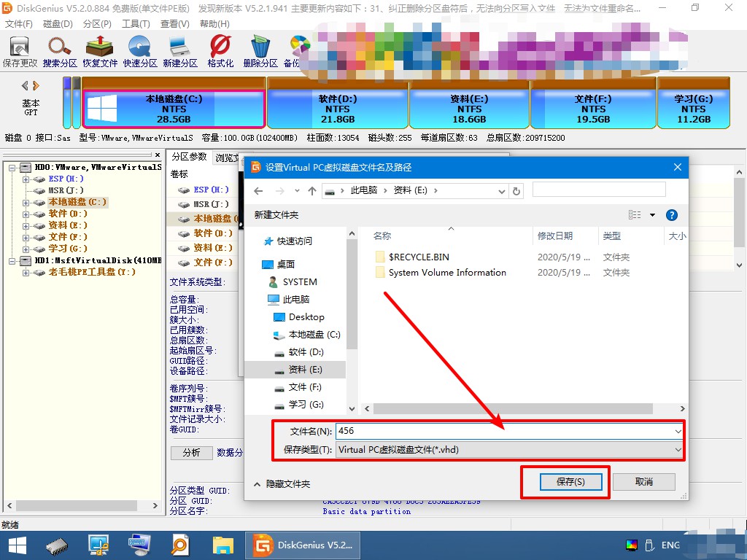Click the 保存(S) button
The image size is (747, 560).
570,482
